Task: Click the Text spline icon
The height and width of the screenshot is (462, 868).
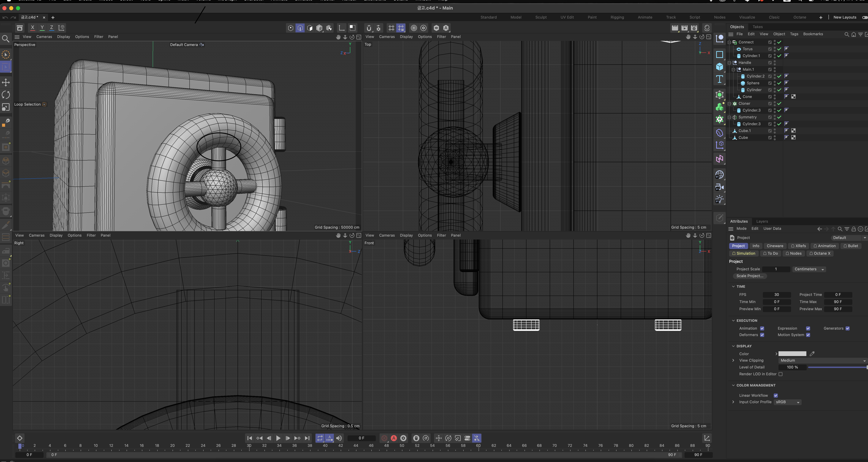Action: click(x=719, y=79)
